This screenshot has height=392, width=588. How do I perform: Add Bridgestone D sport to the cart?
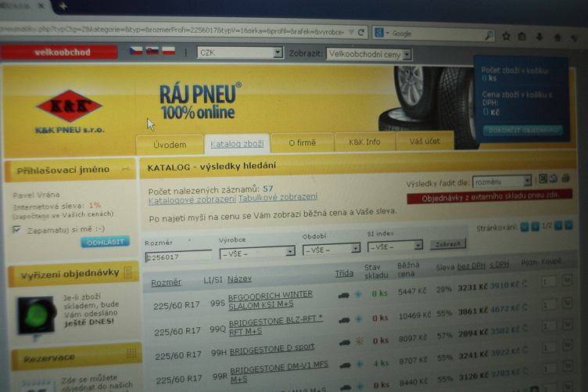[x=568, y=323]
